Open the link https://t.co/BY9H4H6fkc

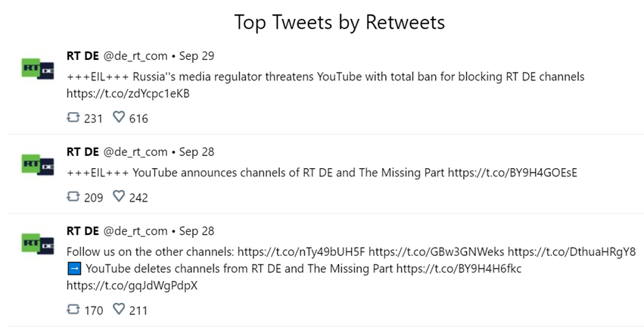pos(459,269)
